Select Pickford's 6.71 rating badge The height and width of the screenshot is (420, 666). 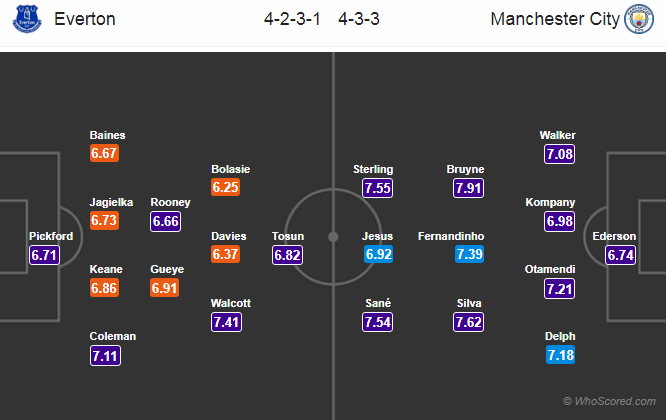tap(46, 255)
